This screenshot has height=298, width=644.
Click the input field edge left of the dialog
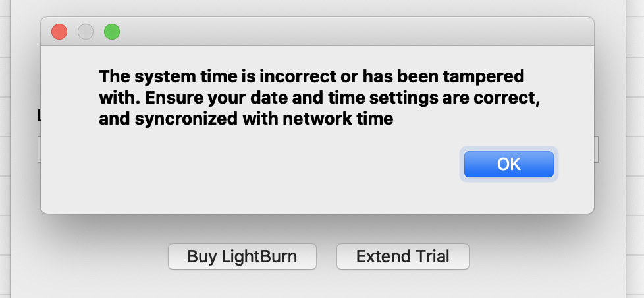click(38, 150)
